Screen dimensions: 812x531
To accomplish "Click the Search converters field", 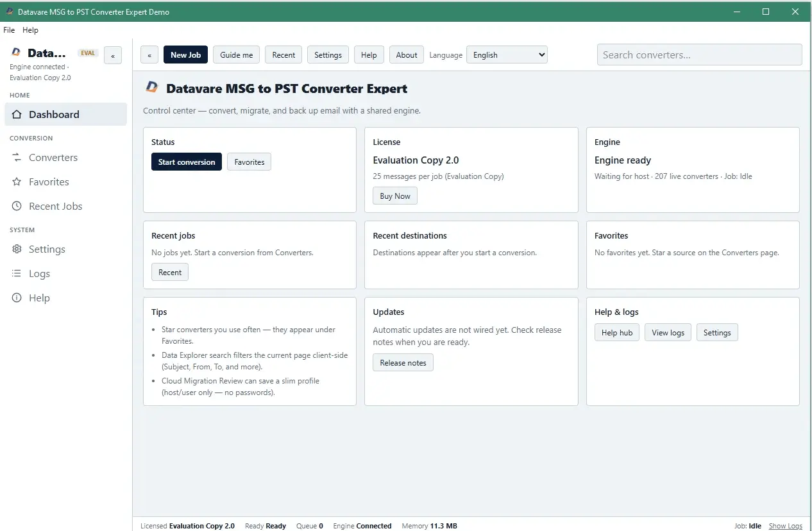I will [699, 55].
